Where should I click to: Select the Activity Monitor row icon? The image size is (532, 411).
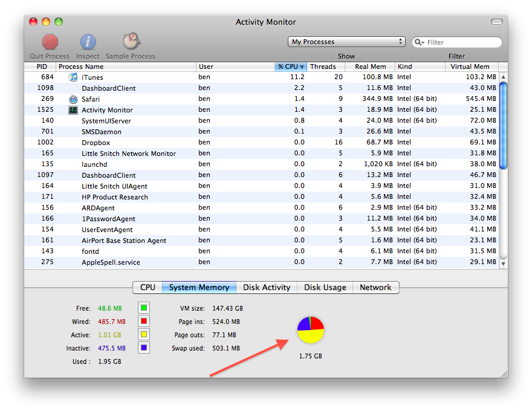click(73, 110)
